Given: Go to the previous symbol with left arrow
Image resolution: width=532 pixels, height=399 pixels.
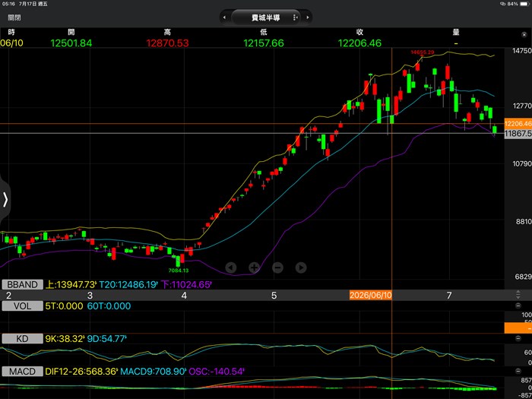Looking at the screenshot, I should [224, 17].
